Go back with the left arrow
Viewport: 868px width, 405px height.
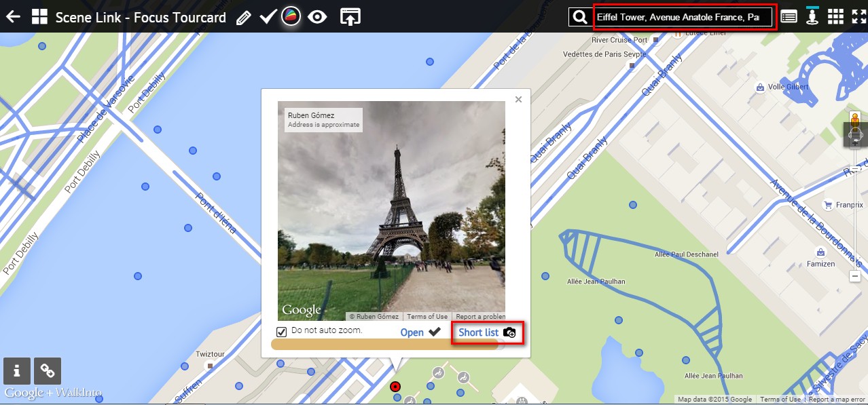[13, 17]
